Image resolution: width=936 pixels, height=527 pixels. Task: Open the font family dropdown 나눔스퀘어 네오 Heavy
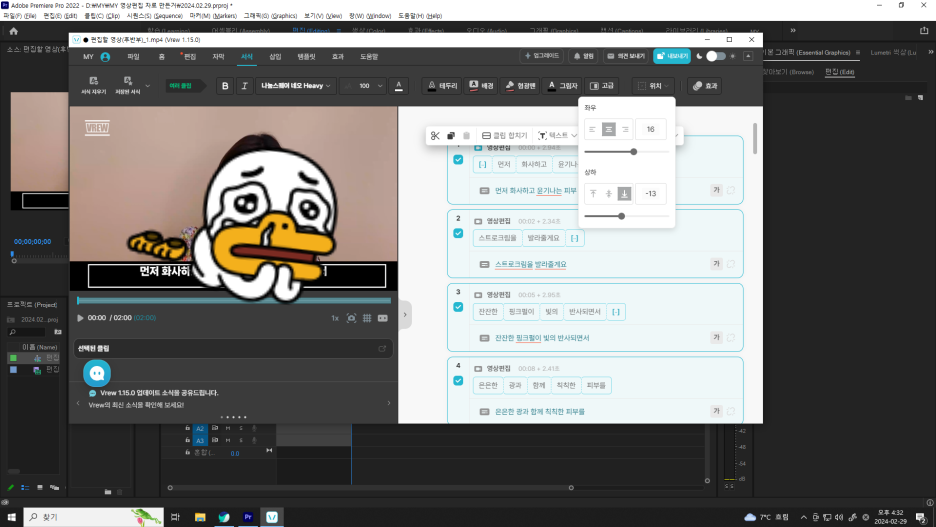coord(295,86)
